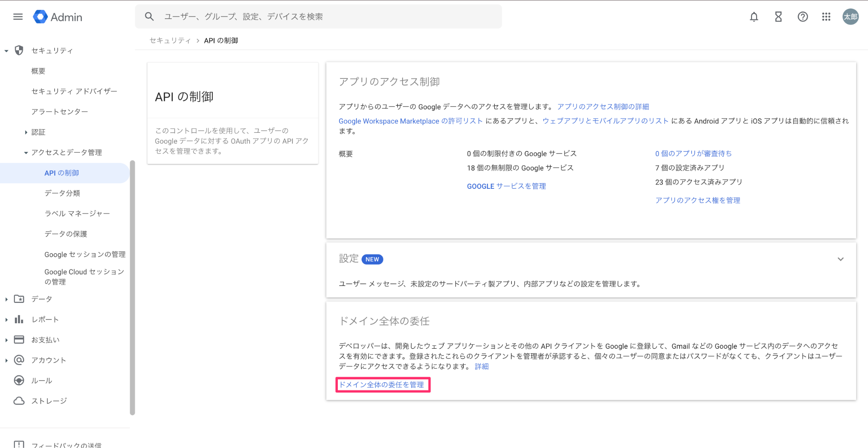
Task: Click 18 個の無制限の Google サービス text
Action: point(520,168)
